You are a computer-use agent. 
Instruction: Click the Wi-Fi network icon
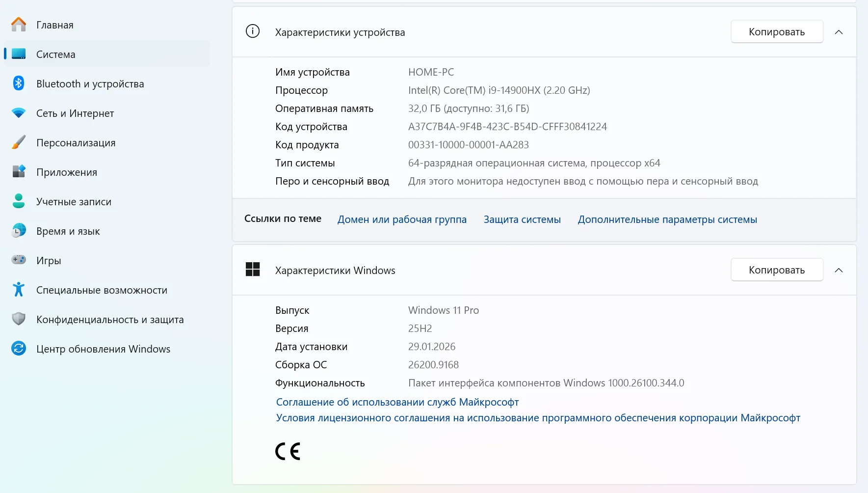[19, 113]
